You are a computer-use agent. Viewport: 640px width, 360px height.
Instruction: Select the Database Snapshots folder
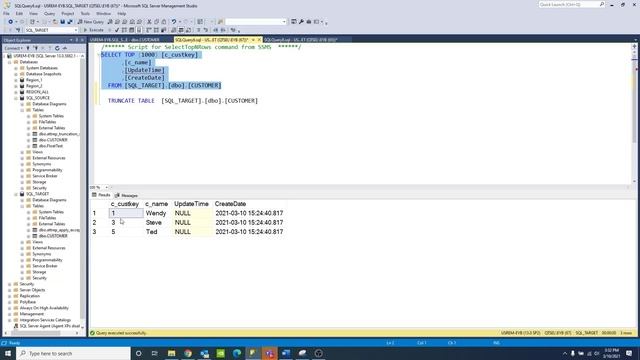point(43,74)
